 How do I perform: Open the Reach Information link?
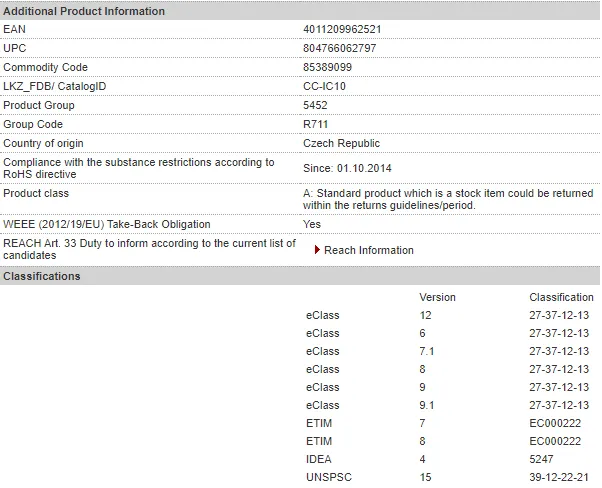[369, 250]
